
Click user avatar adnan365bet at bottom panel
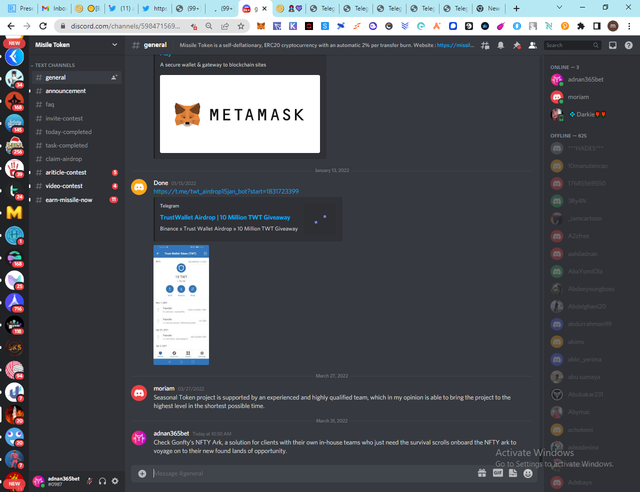tap(38, 481)
